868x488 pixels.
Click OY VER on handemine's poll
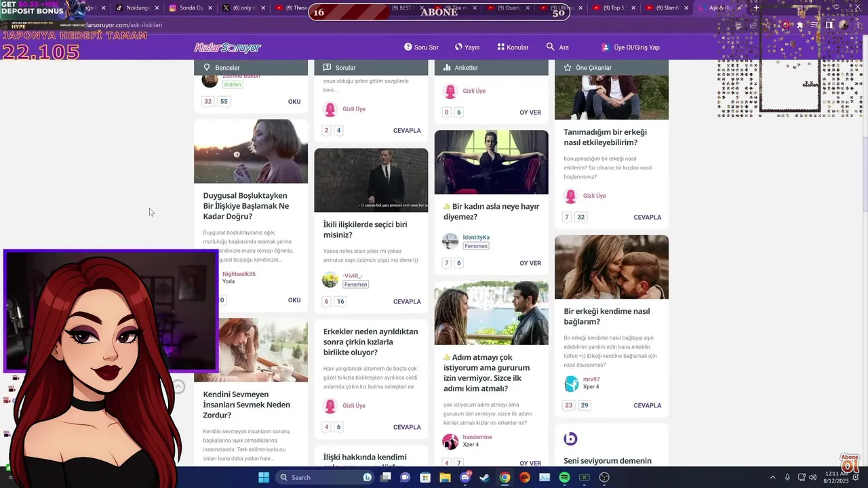(530, 464)
